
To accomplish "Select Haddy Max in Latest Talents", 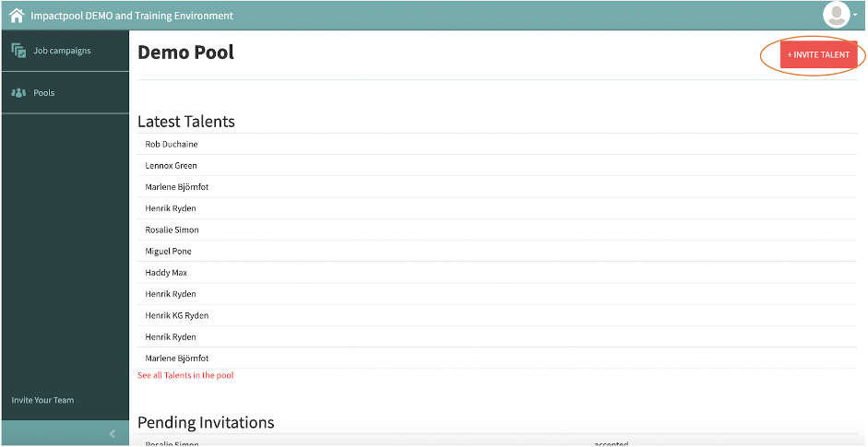I will click(x=166, y=273).
